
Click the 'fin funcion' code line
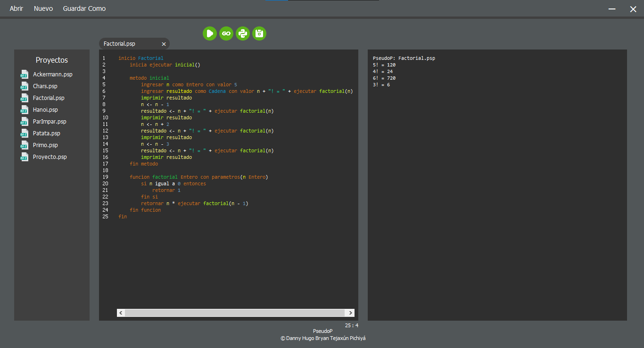pos(145,210)
